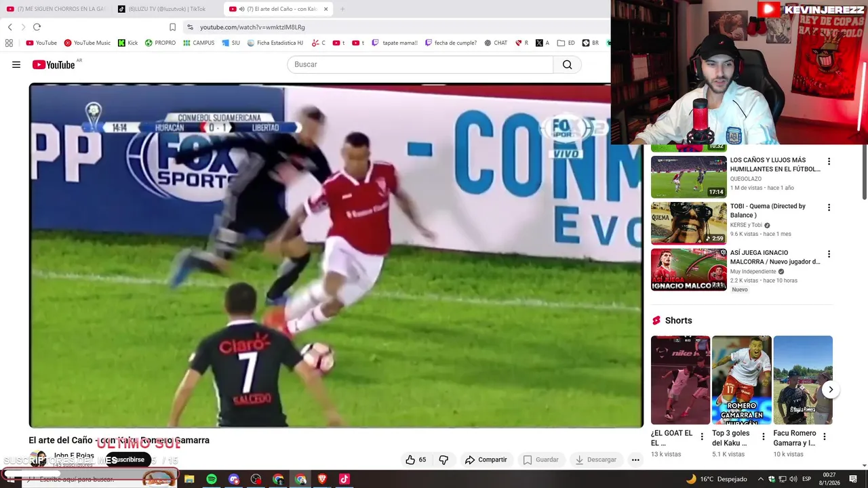This screenshot has height=488, width=868.
Task: Open Top 3 goles del Kaku short
Action: tap(741, 380)
